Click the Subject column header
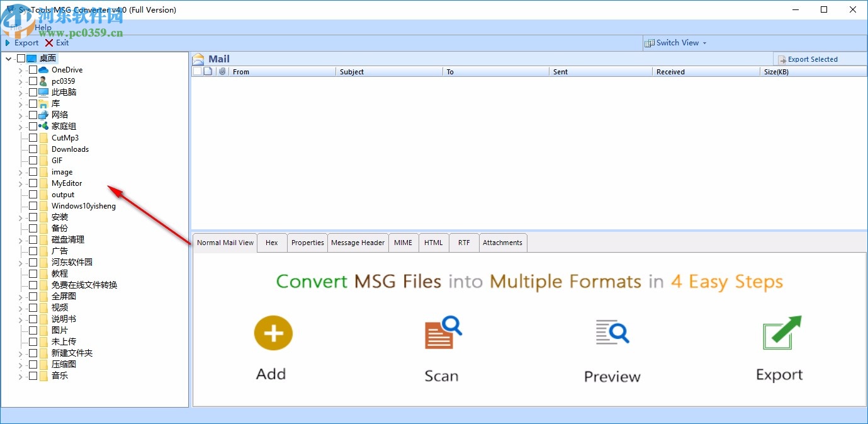The image size is (868, 424). pyautogui.click(x=351, y=71)
